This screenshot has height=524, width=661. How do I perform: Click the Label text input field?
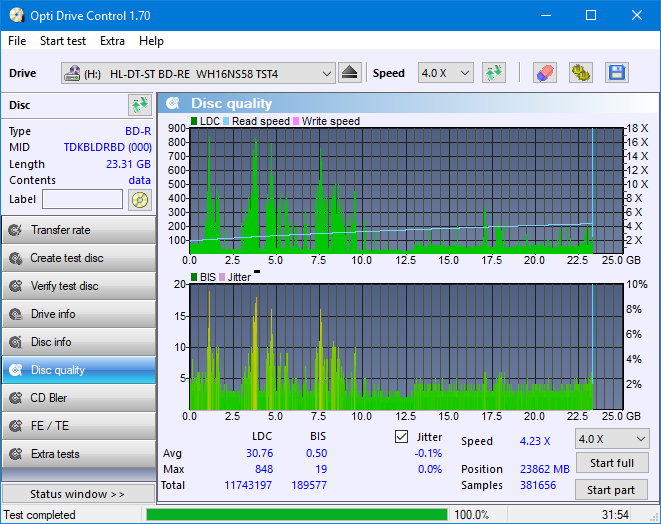[x=82, y=199]
